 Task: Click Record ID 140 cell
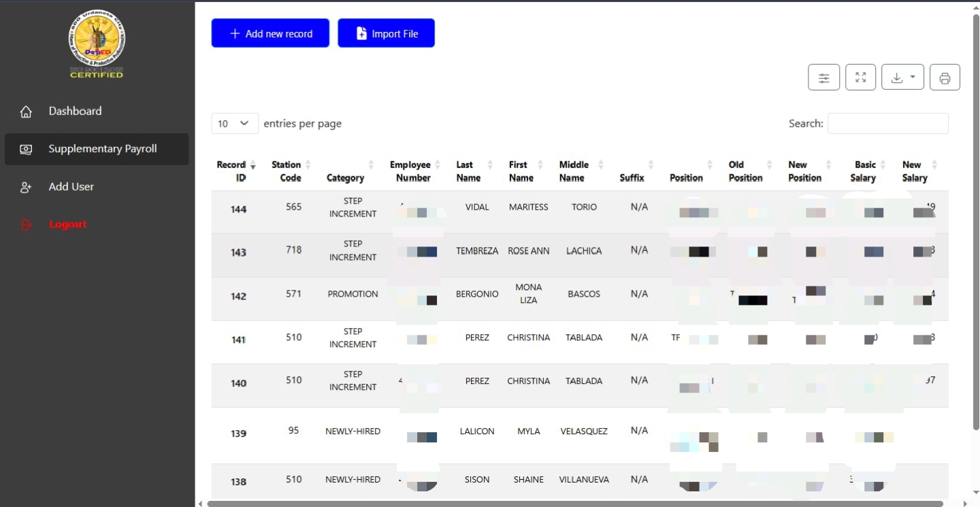(x=238, y=383)
